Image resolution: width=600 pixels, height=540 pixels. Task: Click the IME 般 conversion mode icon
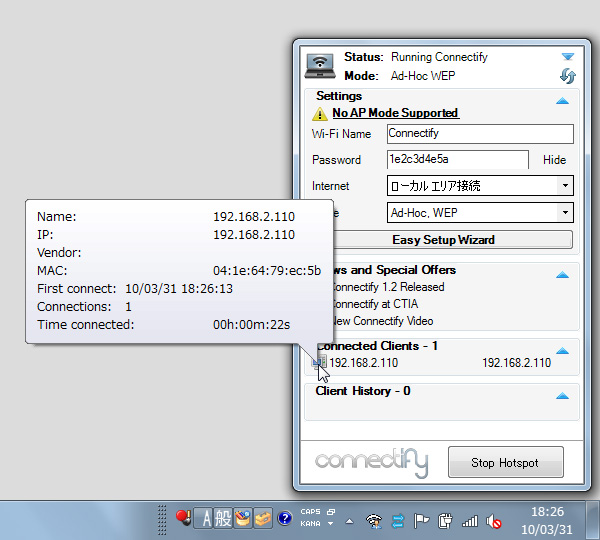[223, 519]
